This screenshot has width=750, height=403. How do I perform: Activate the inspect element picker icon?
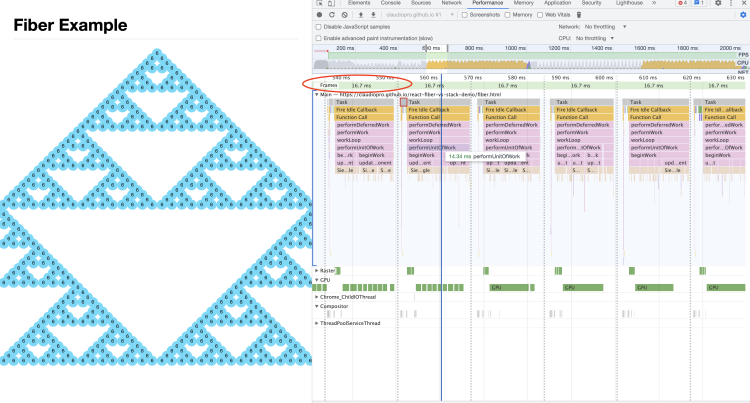(x=320, y=3)
